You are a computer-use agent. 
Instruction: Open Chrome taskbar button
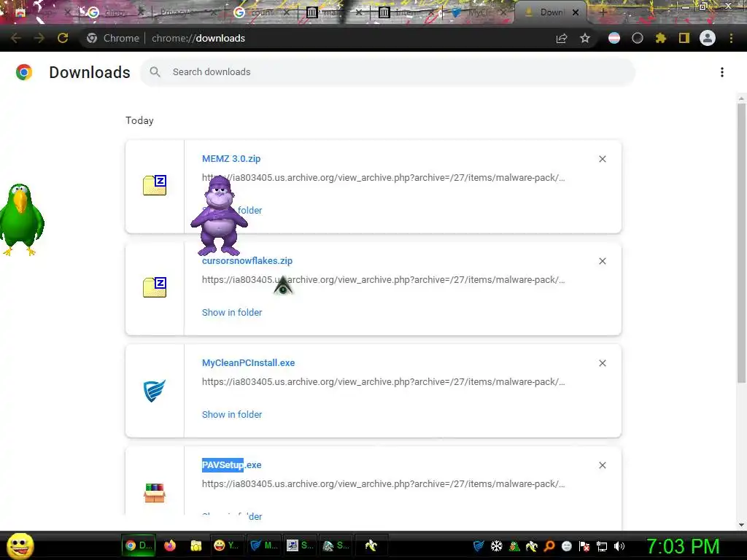(138, 545)
